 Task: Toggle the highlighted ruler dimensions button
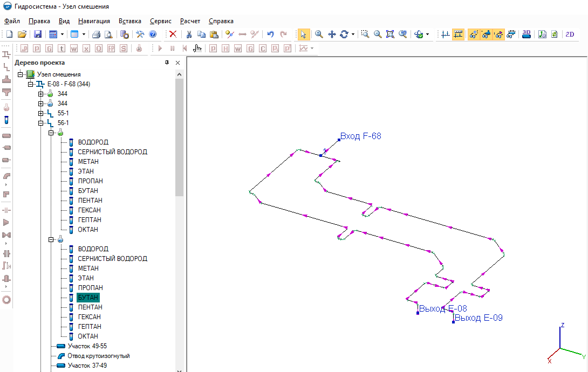pyautogui.click(x=458, y=35)
